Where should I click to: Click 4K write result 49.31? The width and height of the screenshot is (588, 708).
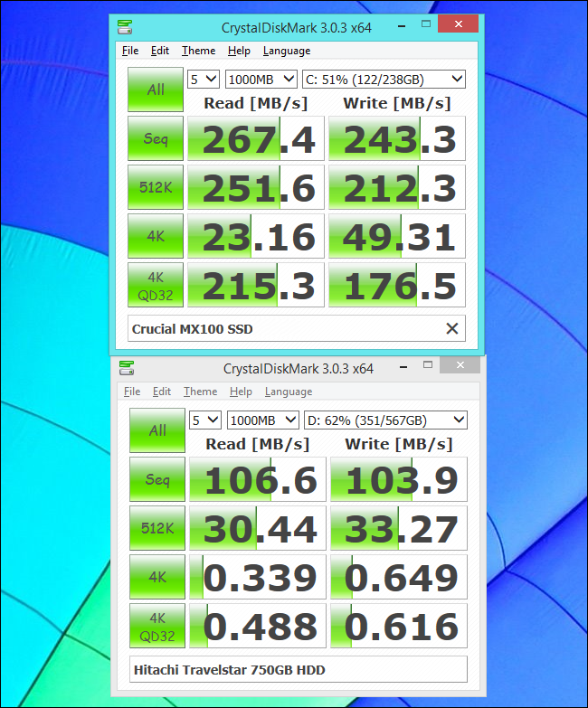point(397,236)
